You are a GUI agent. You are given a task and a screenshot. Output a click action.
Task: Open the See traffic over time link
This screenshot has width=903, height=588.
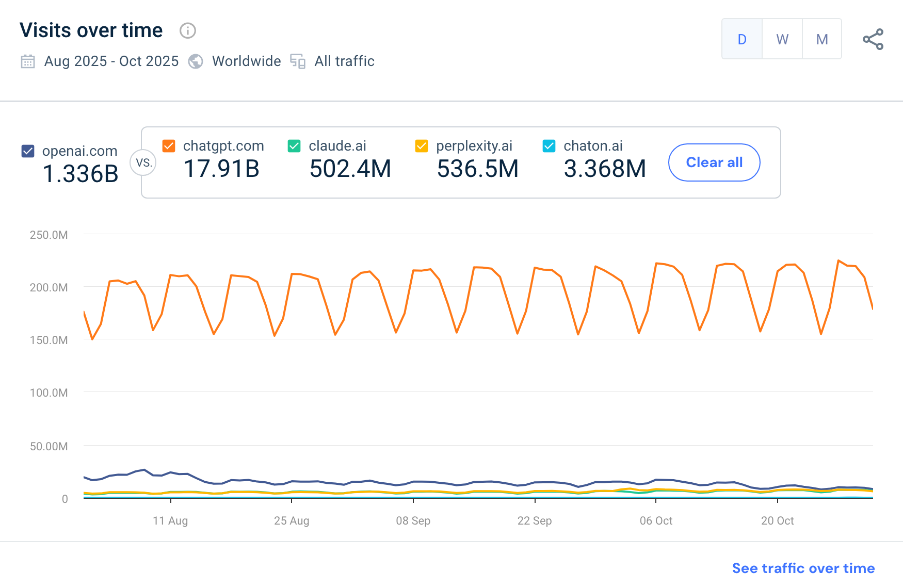click(803, 568)
